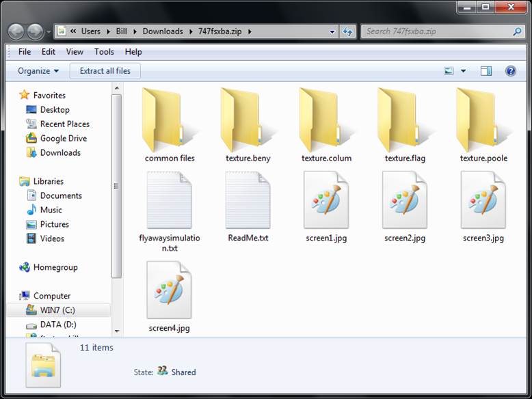Image resolution: width=532 pixels, height=399 pixels.
Task: Select Libraries in navigation pane
Action: point(48,181)
